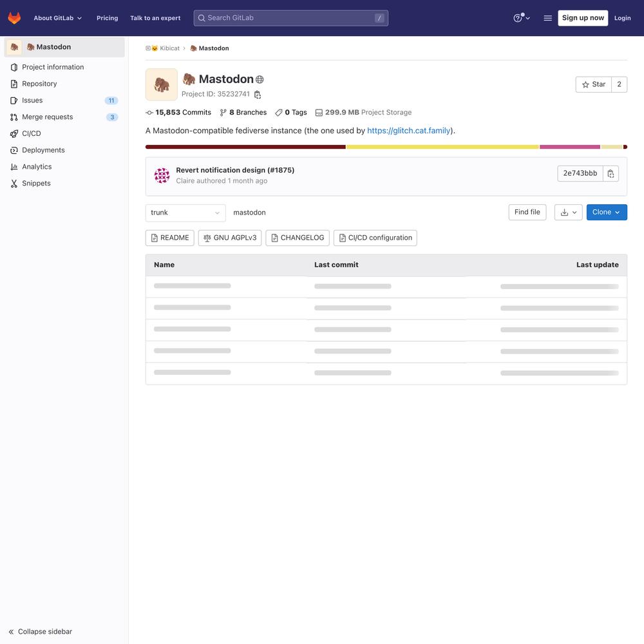Click the sidebar Mastodon project avatar
Screen dimensions: 644x644
14,47
